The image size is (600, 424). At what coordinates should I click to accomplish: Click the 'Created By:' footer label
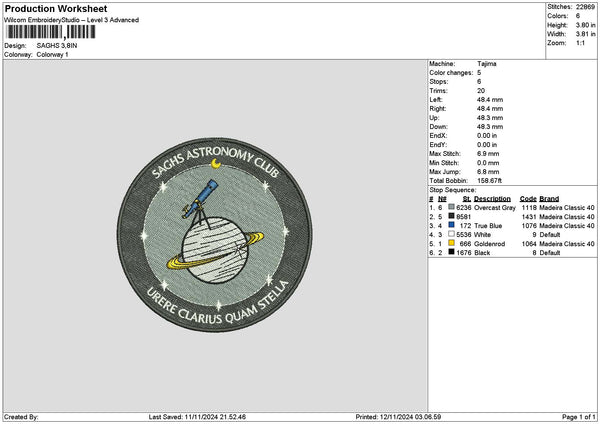click(x=21, y=417)
